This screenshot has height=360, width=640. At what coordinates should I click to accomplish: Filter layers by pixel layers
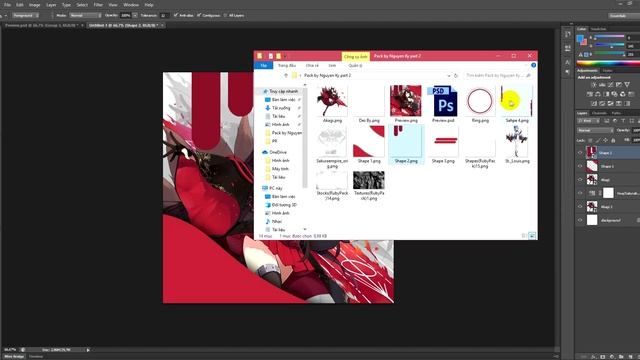point(607,121)
